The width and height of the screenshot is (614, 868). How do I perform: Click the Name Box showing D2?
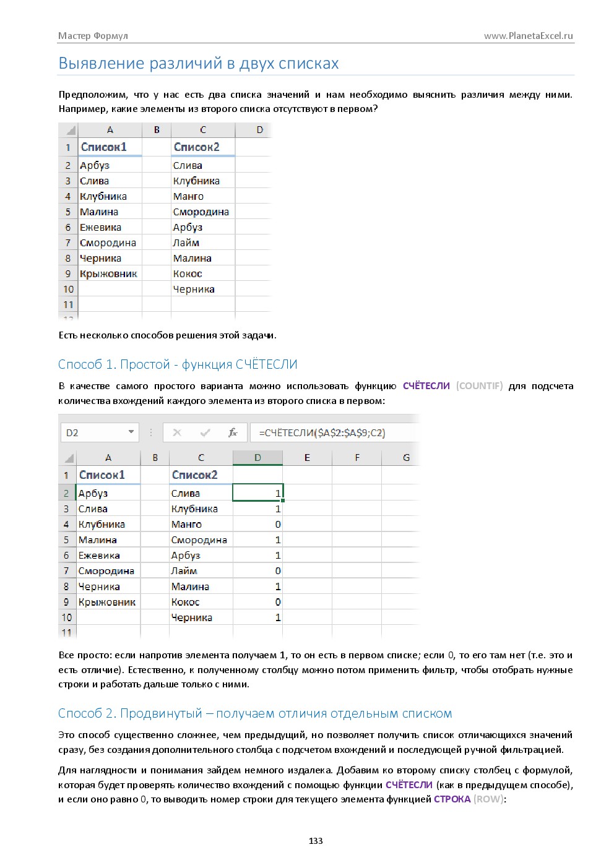coord(99,432)
